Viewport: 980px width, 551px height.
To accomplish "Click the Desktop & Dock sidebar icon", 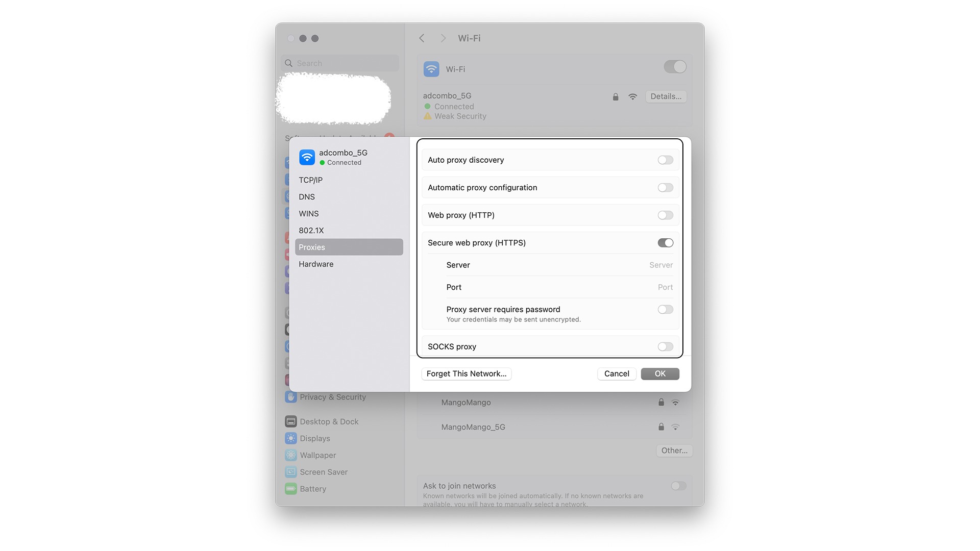I will [x=291, y=421].
